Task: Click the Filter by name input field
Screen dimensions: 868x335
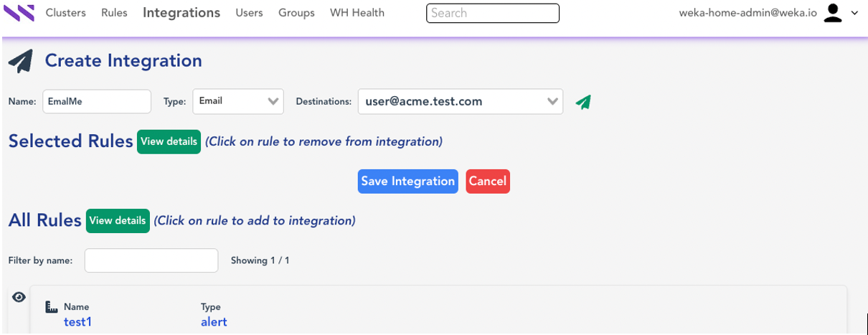Action: click(x=151, y=260)
